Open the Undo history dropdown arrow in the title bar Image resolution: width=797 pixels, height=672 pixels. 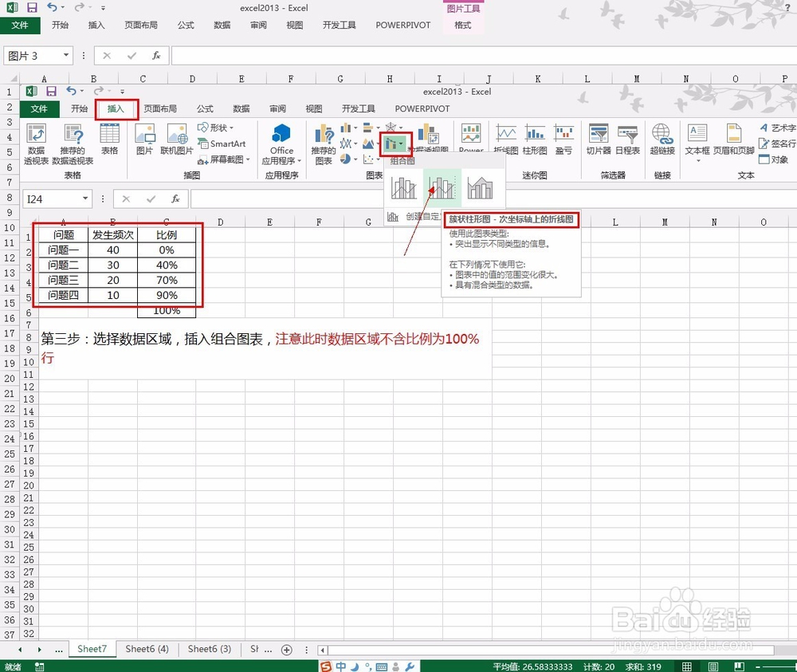pyautogui.click(x=62, y=8)
